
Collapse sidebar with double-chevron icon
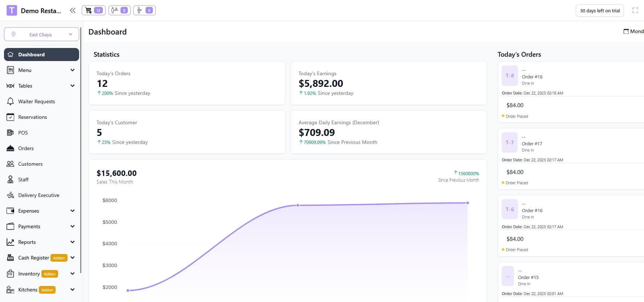coord(73,11)
